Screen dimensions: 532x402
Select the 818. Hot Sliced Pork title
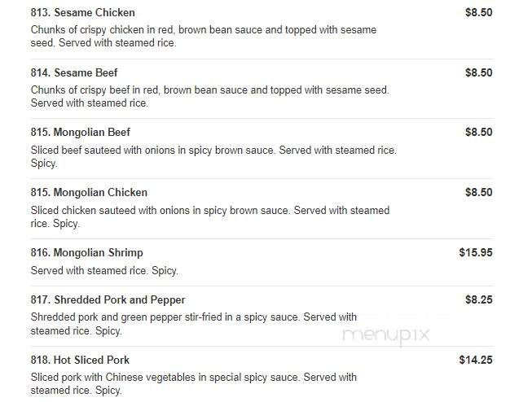pos(80,360)
